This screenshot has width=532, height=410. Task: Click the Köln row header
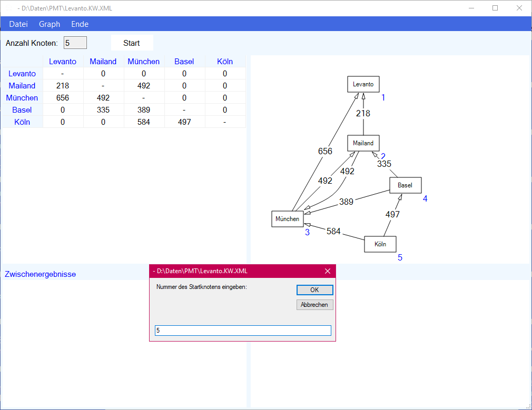(x=22, y=122)
